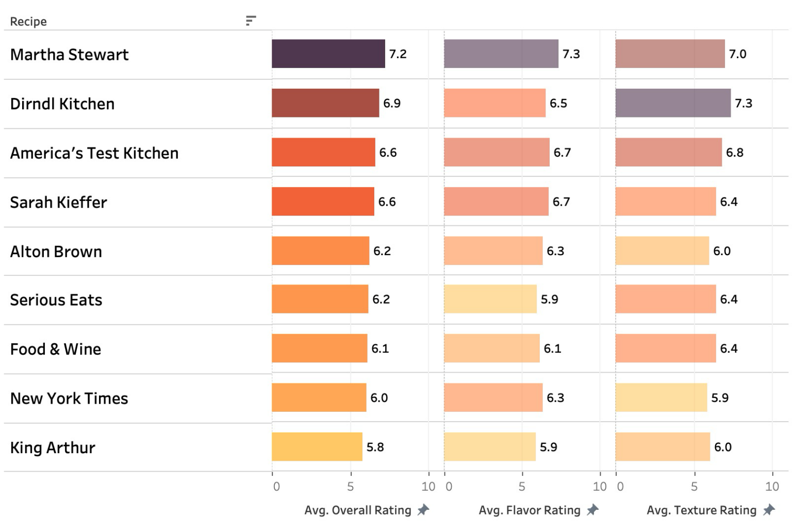Click New York Times' 5.9 texture bar
This screenshot has height=532, width=792.
coord(661,397)
